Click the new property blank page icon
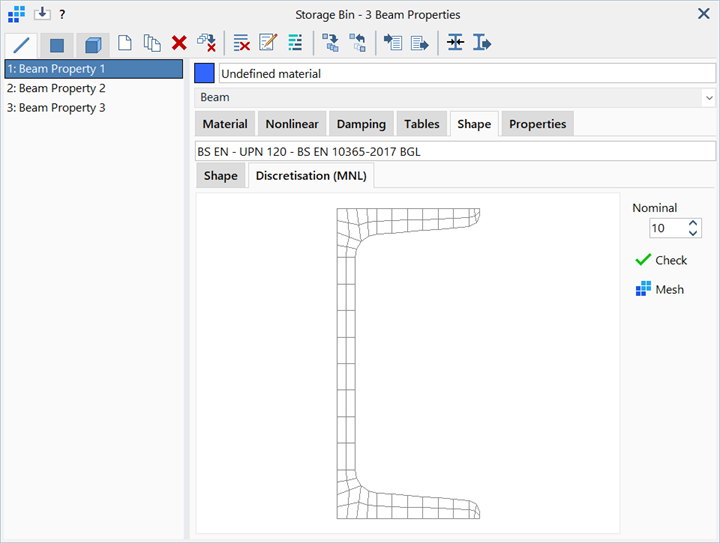The image size is (720, 543). coord(125,43)
